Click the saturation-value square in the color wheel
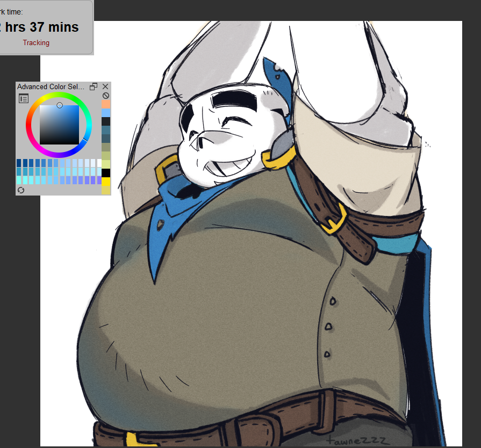The height and width of the screenshot is (448, 481). (x=59, y=125)
